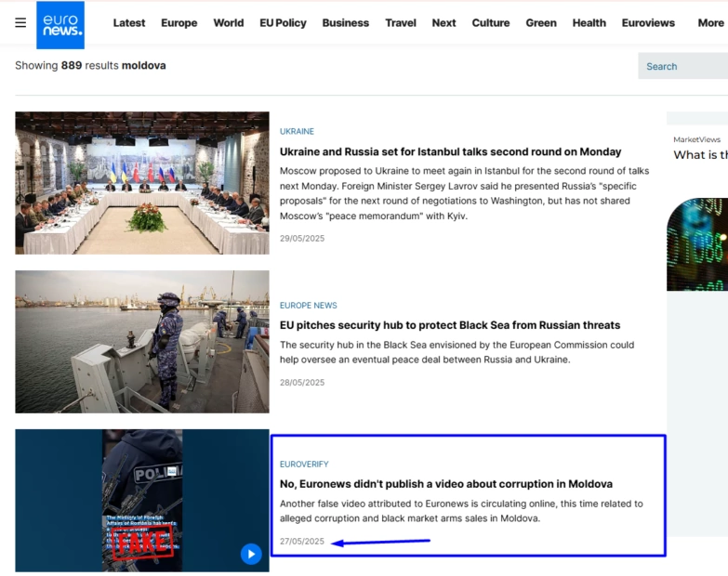728x576 pixels.
Task: Open Euronews didn't publish video headline
Action: (x=446, y=484)
